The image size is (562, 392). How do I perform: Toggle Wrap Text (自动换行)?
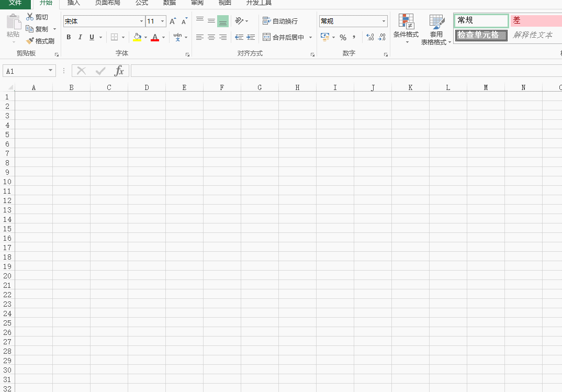click(x=280, y=21)
